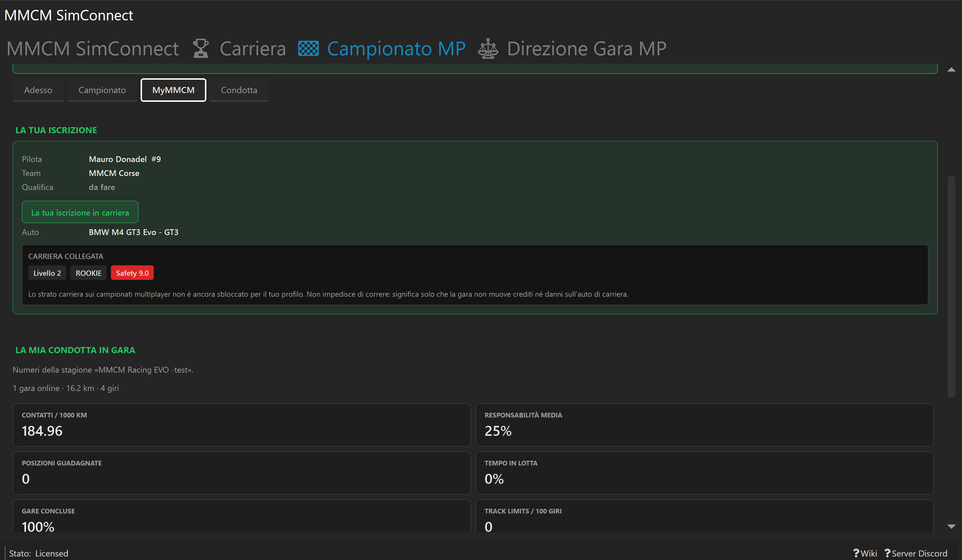Click the checkered flag icon for Campionato MP
The height and width of the screenshot is (560, 962).
tap(308, 49)
